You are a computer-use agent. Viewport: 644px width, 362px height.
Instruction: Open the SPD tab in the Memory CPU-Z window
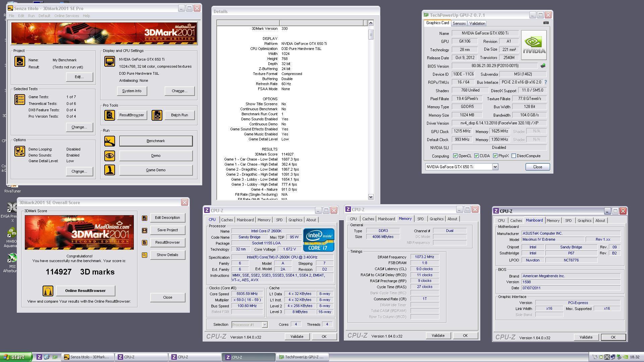[x=420, y=219]
